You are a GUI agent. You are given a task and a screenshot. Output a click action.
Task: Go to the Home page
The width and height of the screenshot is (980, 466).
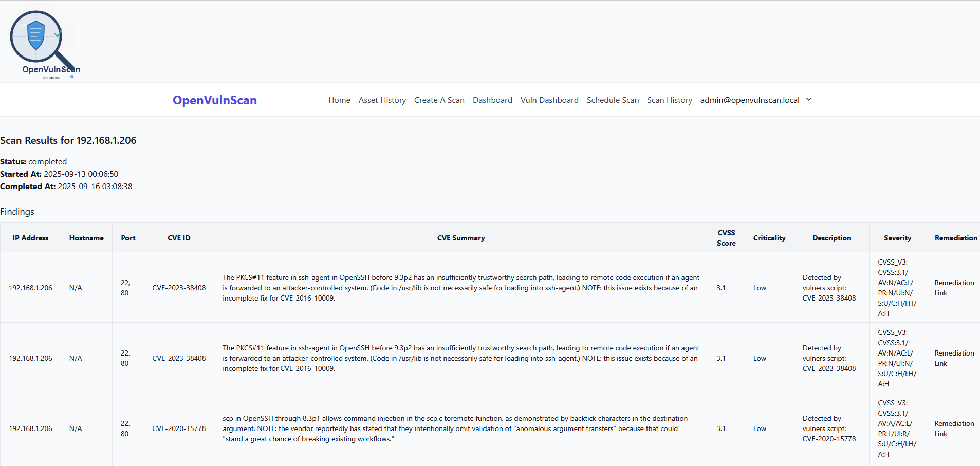[339, 100]
